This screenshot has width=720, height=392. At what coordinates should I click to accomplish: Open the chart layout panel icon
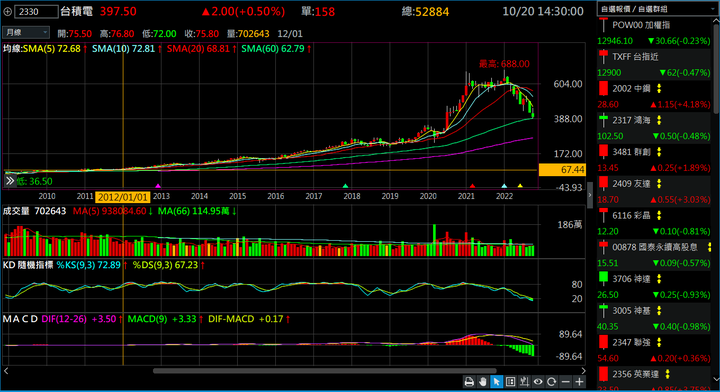510,381
